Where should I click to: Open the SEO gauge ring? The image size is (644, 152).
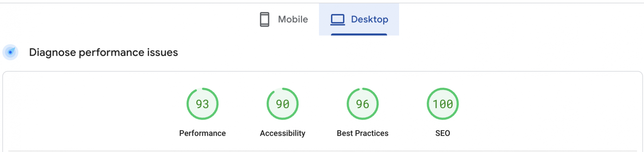443,104
